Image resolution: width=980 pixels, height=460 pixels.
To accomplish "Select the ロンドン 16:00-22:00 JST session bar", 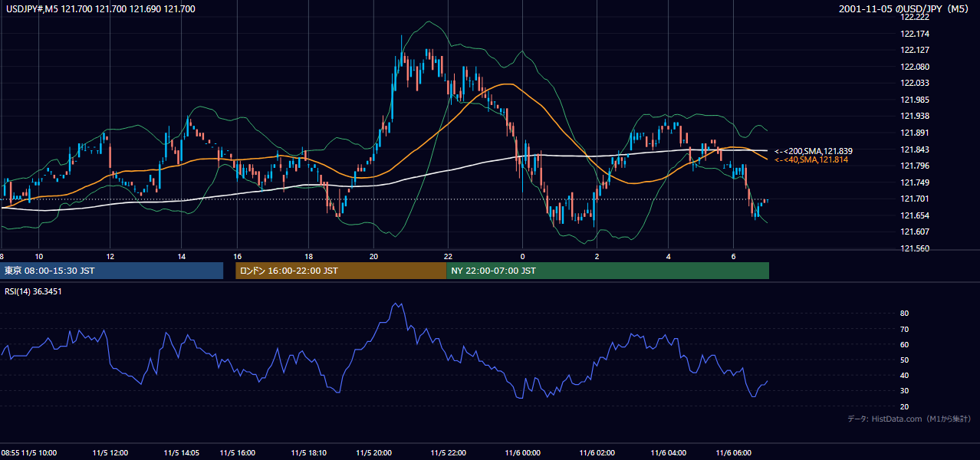I will (x=340, y=271).
